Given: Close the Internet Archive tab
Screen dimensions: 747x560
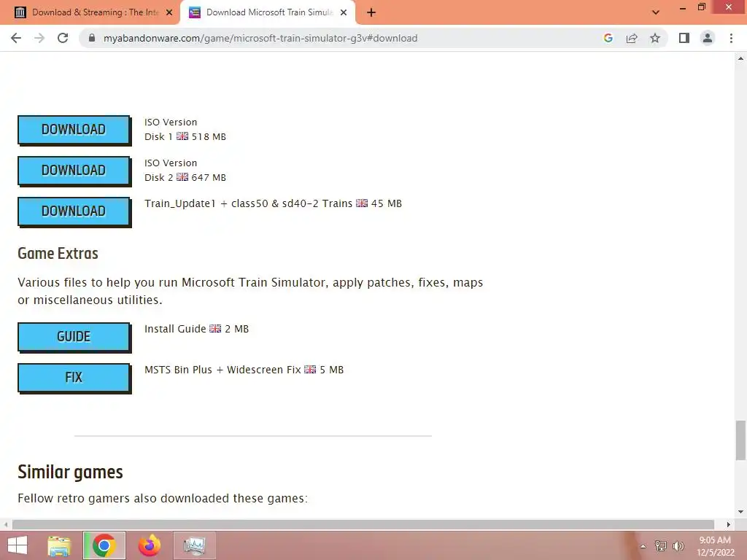Looking at the screenshot, I should tap(169, 12).
